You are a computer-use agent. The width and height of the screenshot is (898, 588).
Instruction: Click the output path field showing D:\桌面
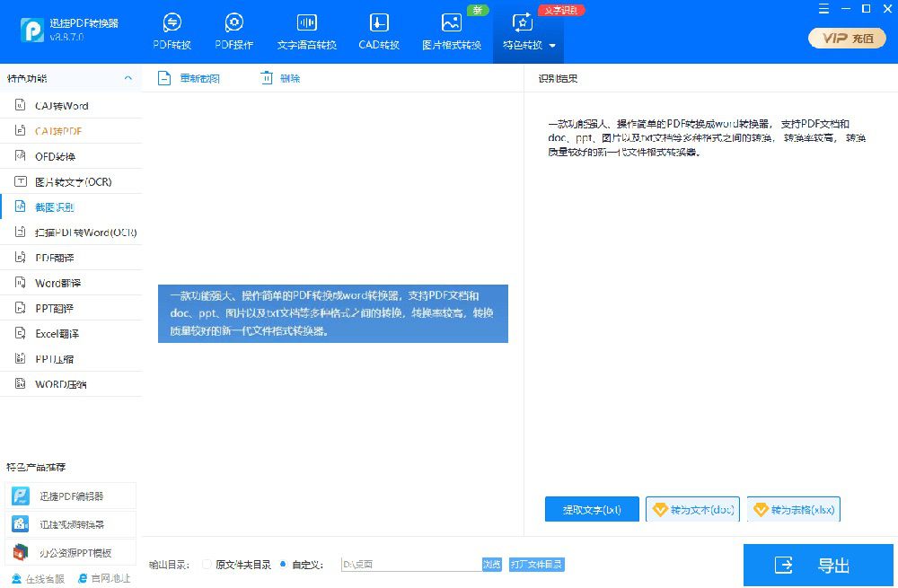pos(409,565)
